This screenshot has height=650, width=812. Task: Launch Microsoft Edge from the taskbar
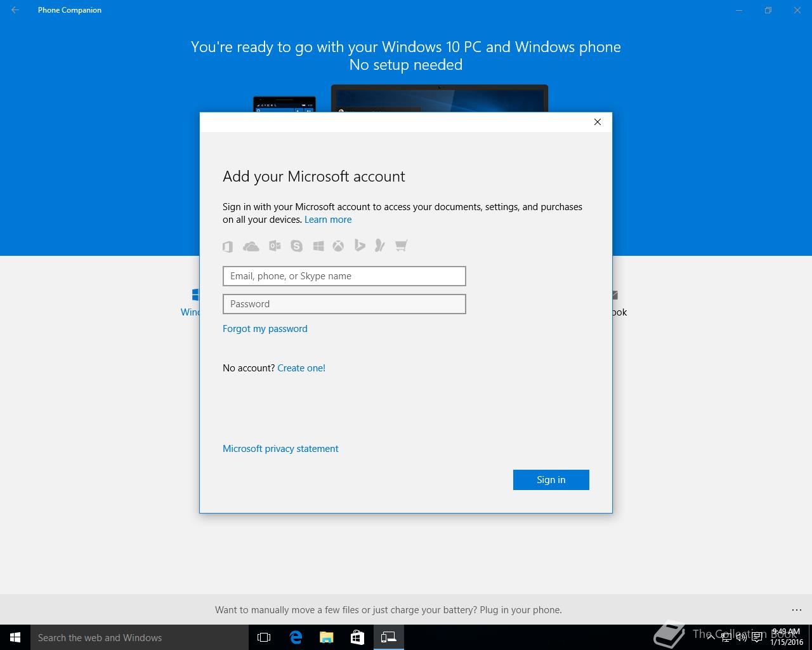point(296,637)
